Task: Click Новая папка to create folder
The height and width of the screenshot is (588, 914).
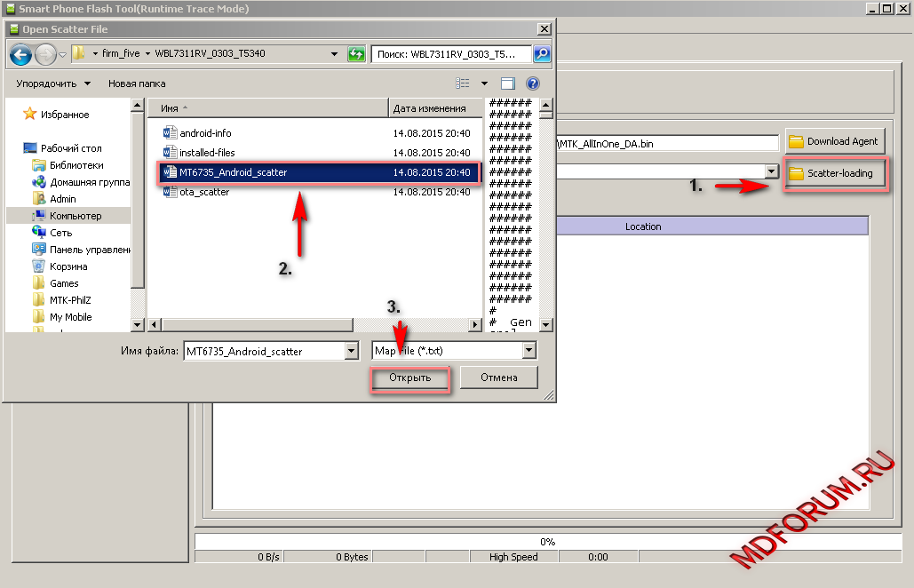Action: click(x=137, y=83)
